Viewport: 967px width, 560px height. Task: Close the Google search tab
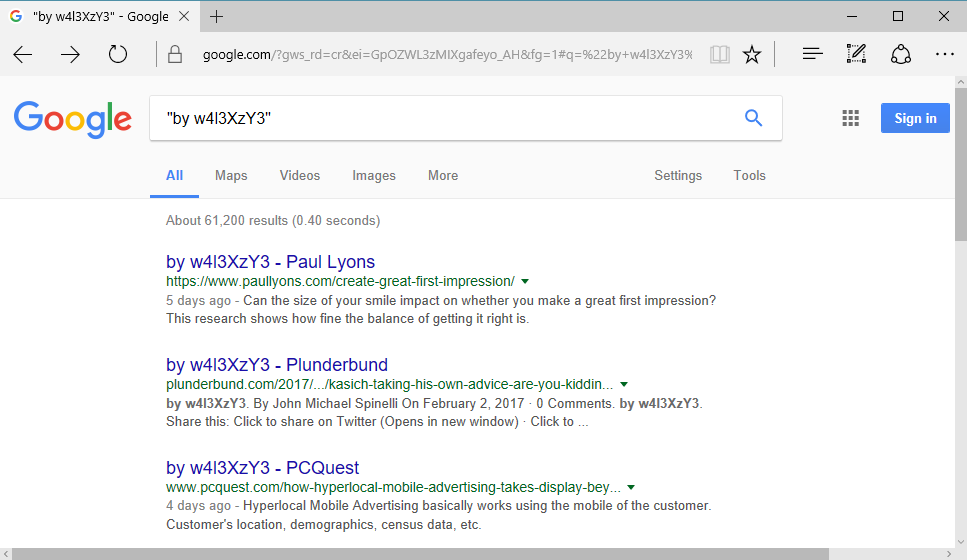pyautogui.click(x=184, y=17)
